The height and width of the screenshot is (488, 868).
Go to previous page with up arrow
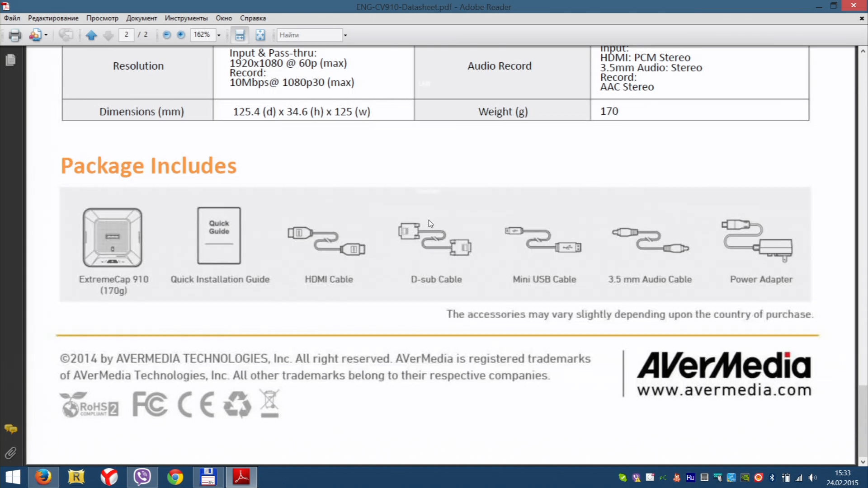[91, 35]
